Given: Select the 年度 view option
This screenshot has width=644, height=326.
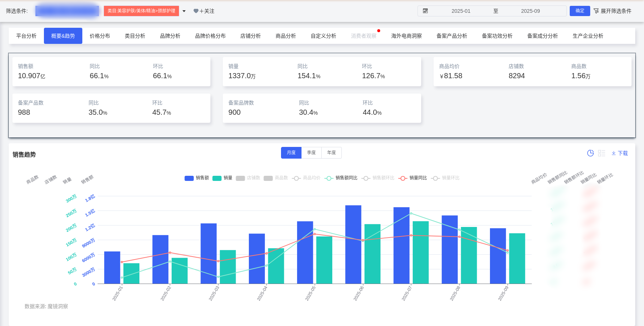Looking at the screenshot, I should [x=332, y=153].
